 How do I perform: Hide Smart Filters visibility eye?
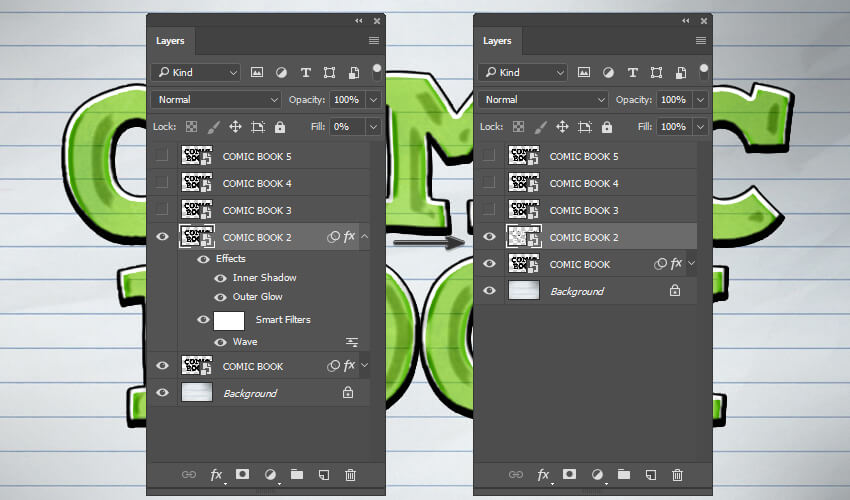(x=203, y=319)
